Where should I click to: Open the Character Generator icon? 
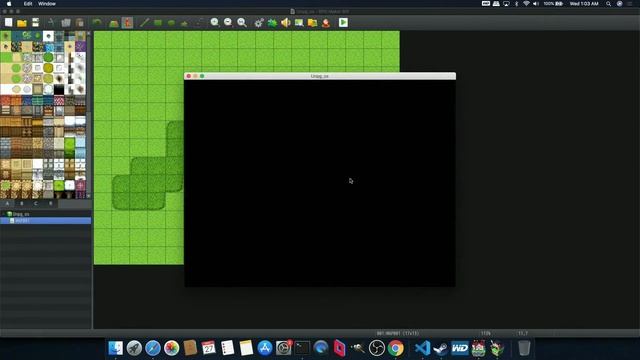coord(326,22)
